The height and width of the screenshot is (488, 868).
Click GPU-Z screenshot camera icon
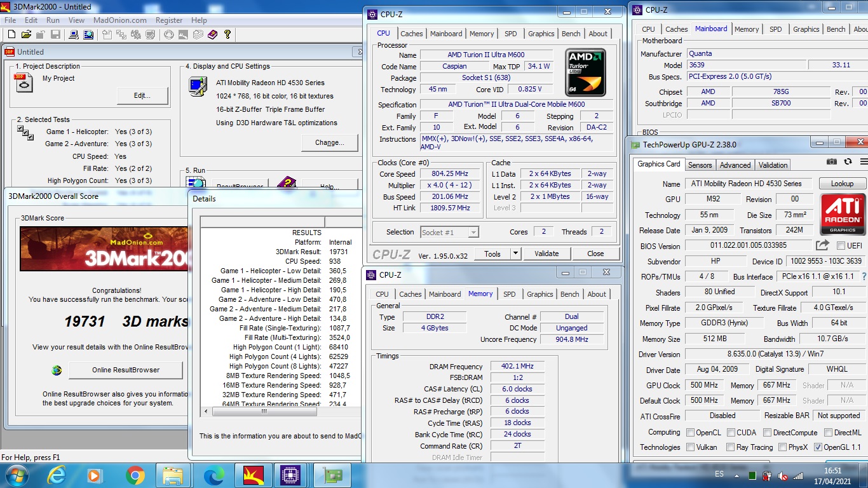(832, 162)
